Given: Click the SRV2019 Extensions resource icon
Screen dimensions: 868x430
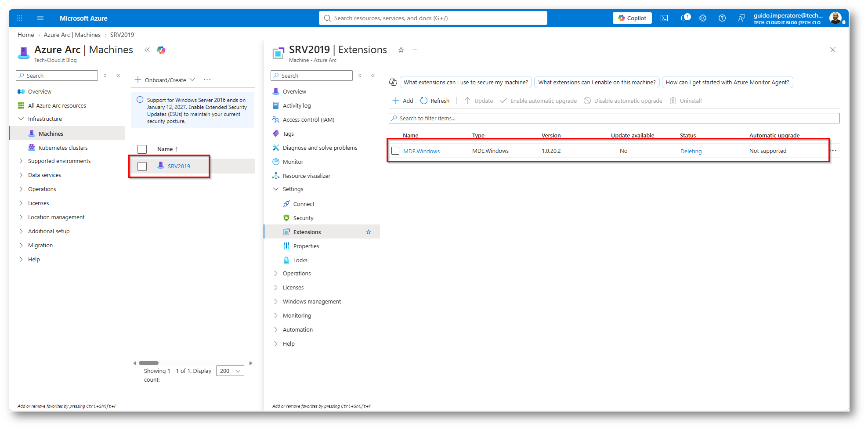Looking at the screenshot, I should coord(278,53).
